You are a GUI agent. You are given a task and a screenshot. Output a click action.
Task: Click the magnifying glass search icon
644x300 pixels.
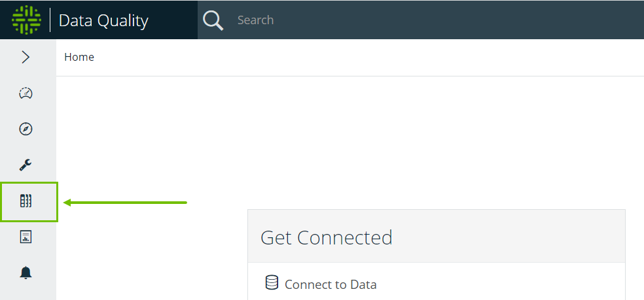[213, 20]
